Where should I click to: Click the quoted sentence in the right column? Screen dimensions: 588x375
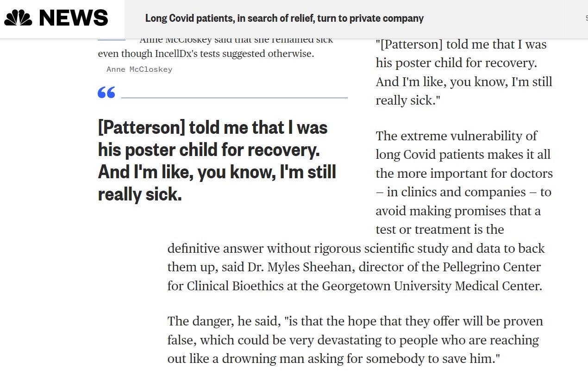click(463, 72)
